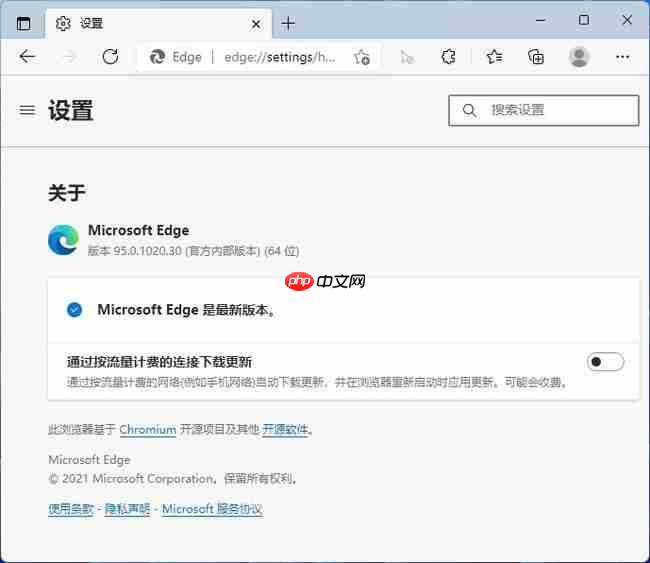Click the version text 95.0.1020.30

click(x=148, y=251)
